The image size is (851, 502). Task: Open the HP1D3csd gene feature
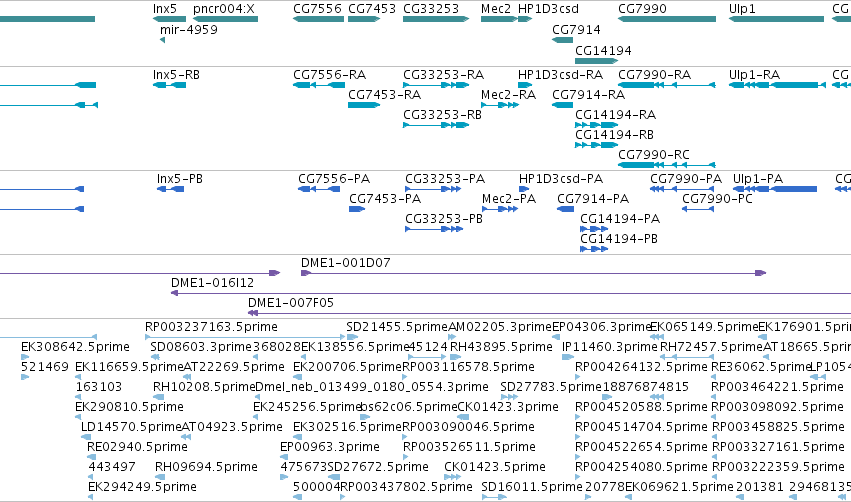[525, 19]
